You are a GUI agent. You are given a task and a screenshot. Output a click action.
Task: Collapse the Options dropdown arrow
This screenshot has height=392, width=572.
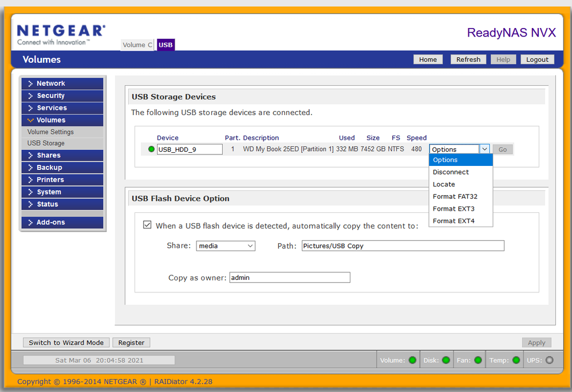coord(484,149)
